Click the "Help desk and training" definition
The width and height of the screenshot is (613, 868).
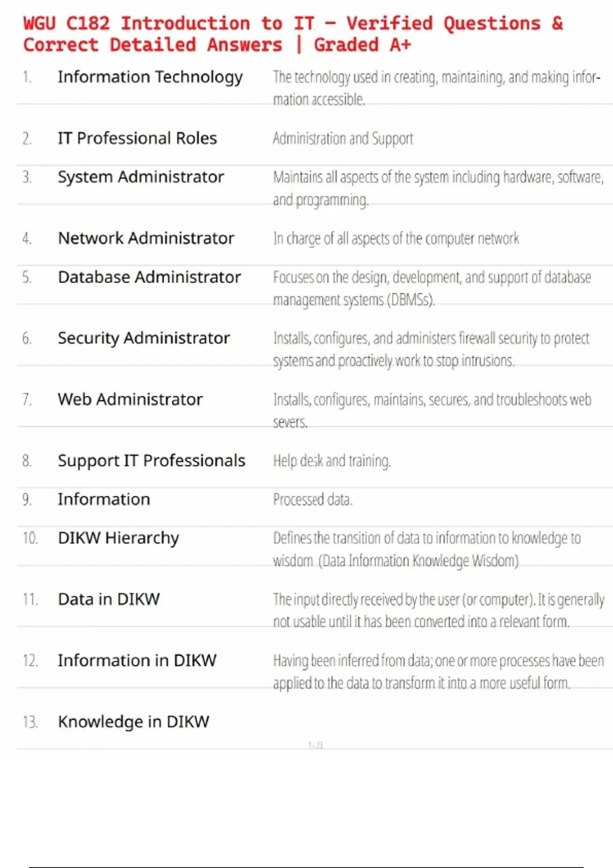(332, 461)
